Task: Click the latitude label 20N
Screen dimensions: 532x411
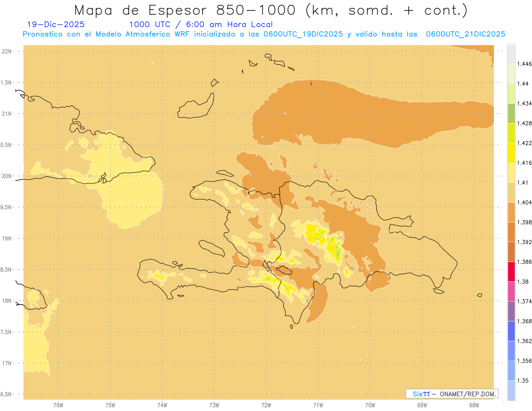Action: [x=7, y=176]
